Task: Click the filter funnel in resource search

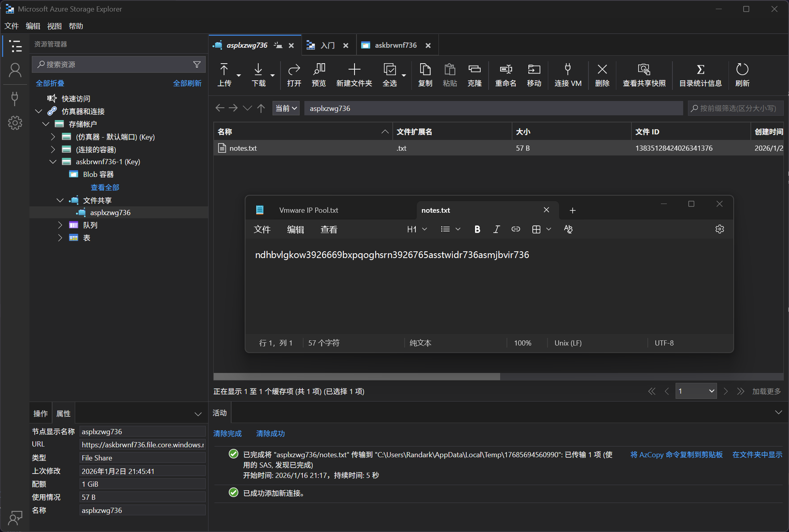Action: (197, 64)
